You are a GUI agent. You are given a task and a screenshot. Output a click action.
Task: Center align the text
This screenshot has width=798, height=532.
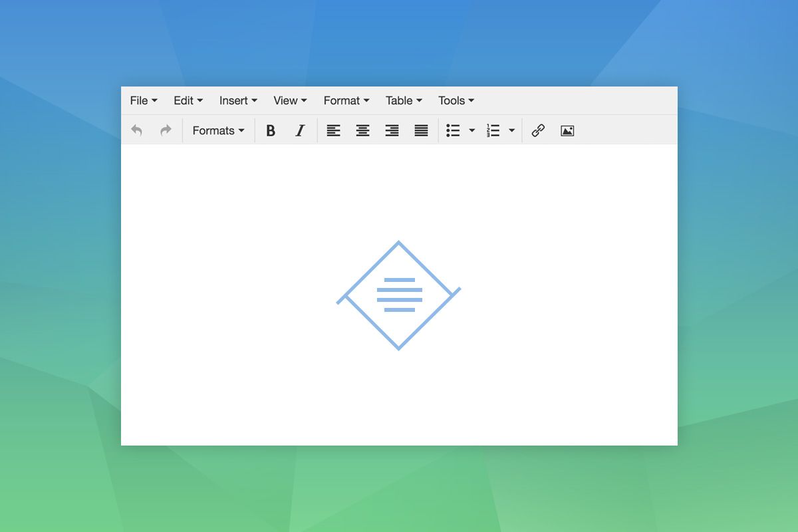tap(362, 130)
